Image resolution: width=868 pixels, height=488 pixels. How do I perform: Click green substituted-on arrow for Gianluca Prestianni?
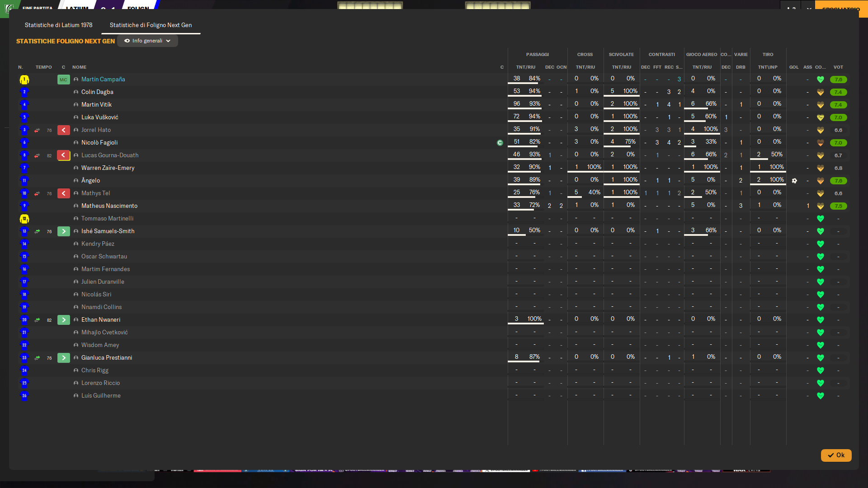coord(64,358)
